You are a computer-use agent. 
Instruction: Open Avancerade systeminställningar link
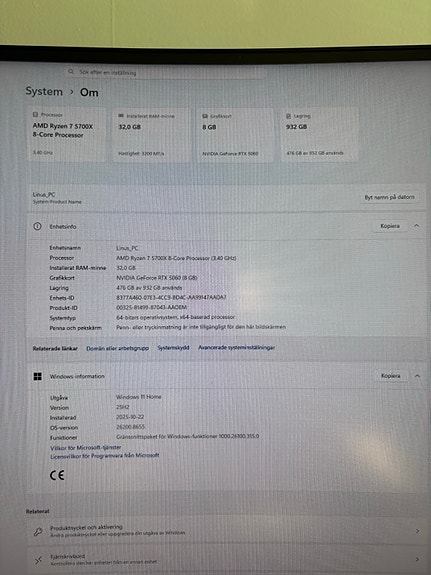pos(237,347)
